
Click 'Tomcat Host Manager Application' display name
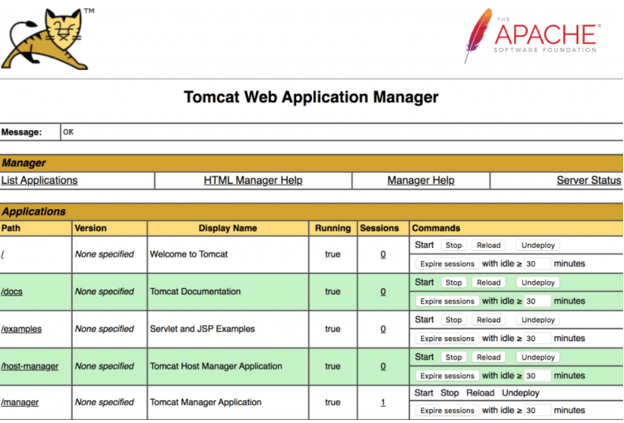click(x=216, y=366)
